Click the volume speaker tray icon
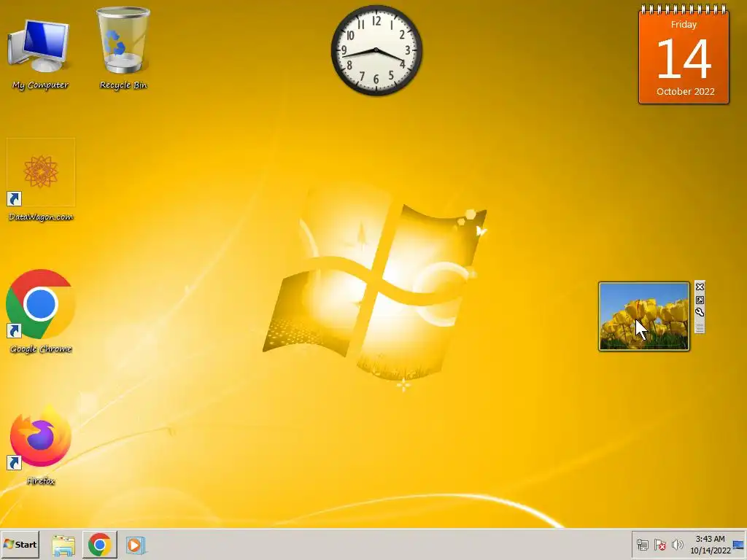747x560 pixels. click(677, 545)
